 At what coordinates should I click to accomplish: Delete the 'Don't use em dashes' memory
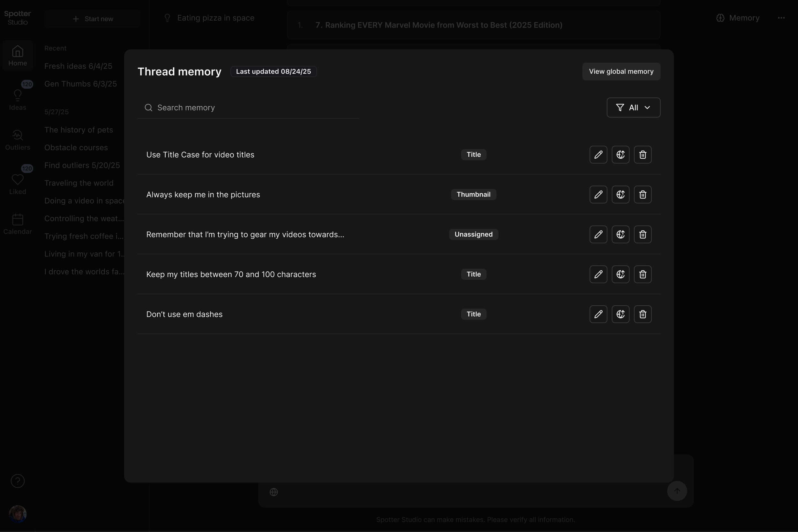point(643,314)
